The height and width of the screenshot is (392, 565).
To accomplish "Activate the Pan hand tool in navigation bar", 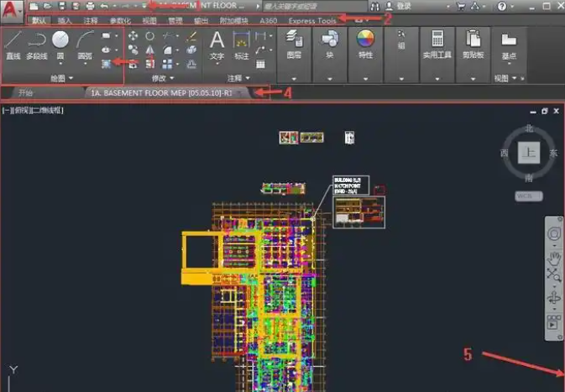I will (x=554, y=256).
